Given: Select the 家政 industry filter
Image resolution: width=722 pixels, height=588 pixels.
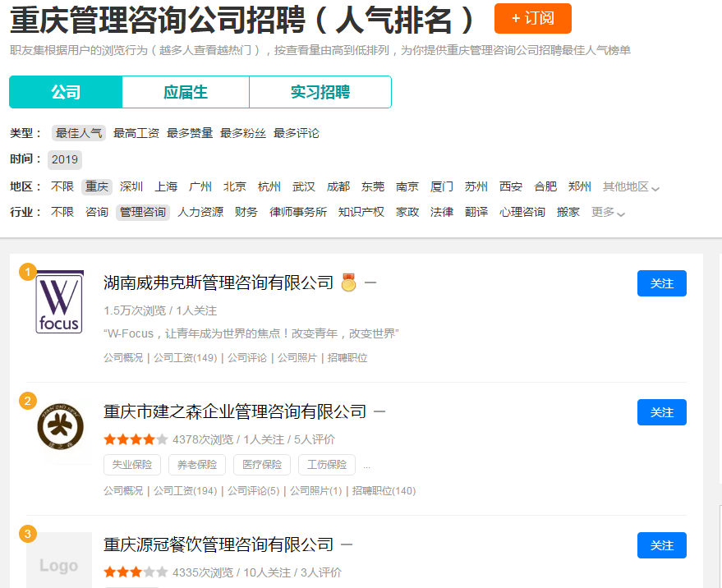Looking at the screenshot, I should click(x=407, y=212).
